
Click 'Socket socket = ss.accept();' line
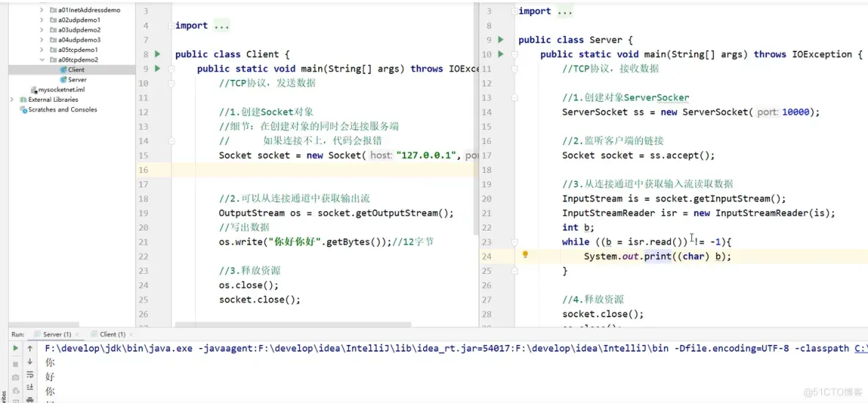(639, 155)
